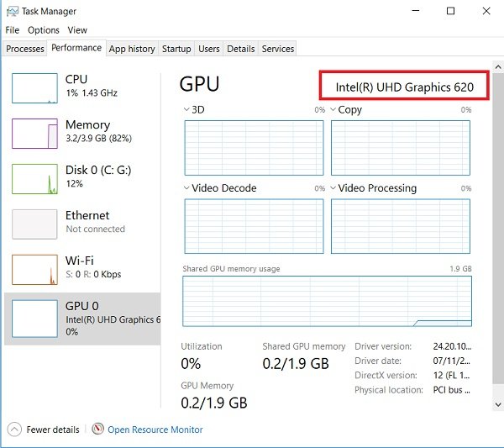Select the Wi-Fi graph thumbnail

[34, 268]
